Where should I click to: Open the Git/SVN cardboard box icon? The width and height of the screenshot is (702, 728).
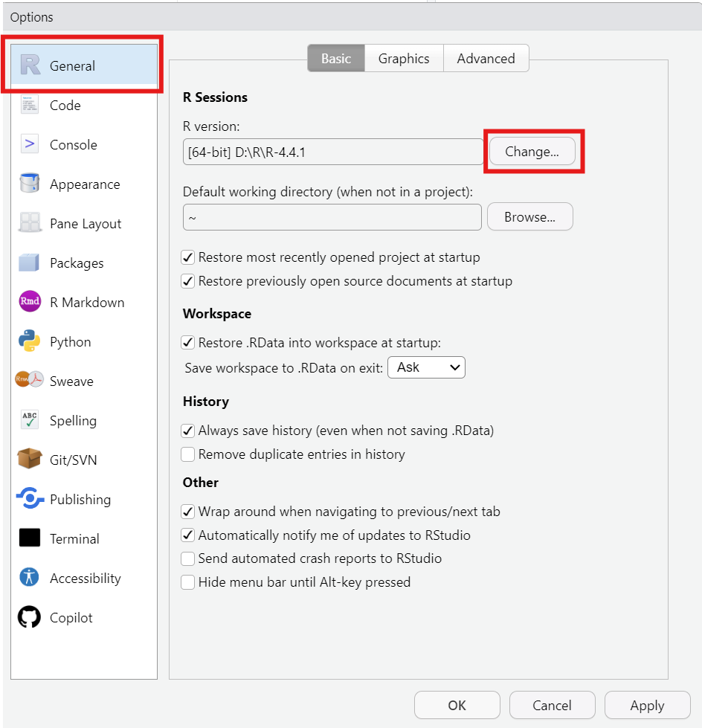[29, 459]
